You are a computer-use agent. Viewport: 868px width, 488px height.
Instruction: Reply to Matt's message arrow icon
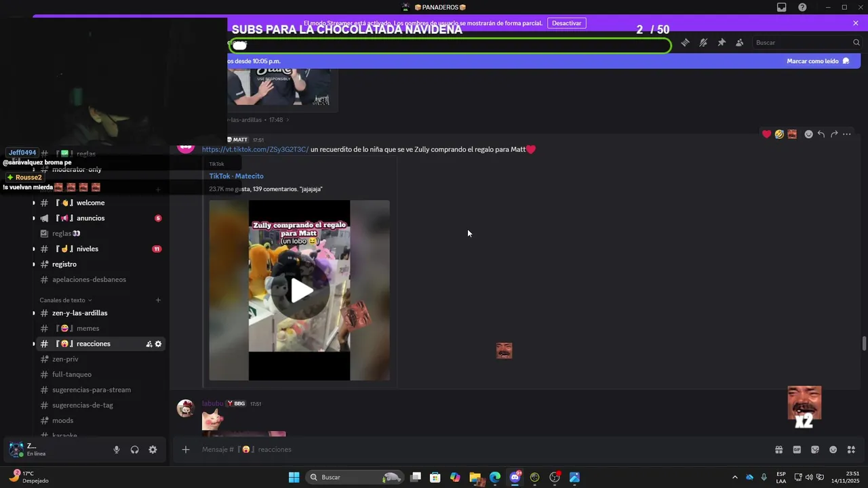(821, 134)
